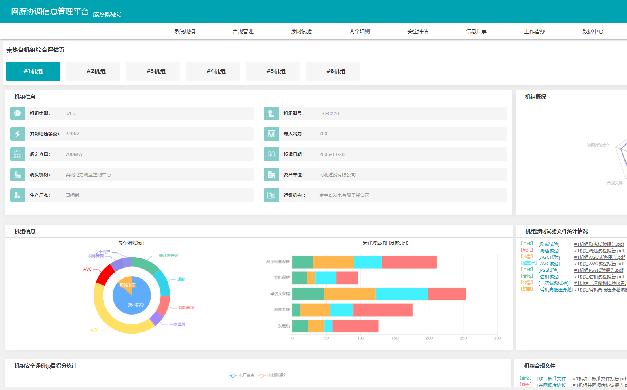The image size is (627, 390).
Task: Click the platform title in the teal header
Action: coord(49,12)
